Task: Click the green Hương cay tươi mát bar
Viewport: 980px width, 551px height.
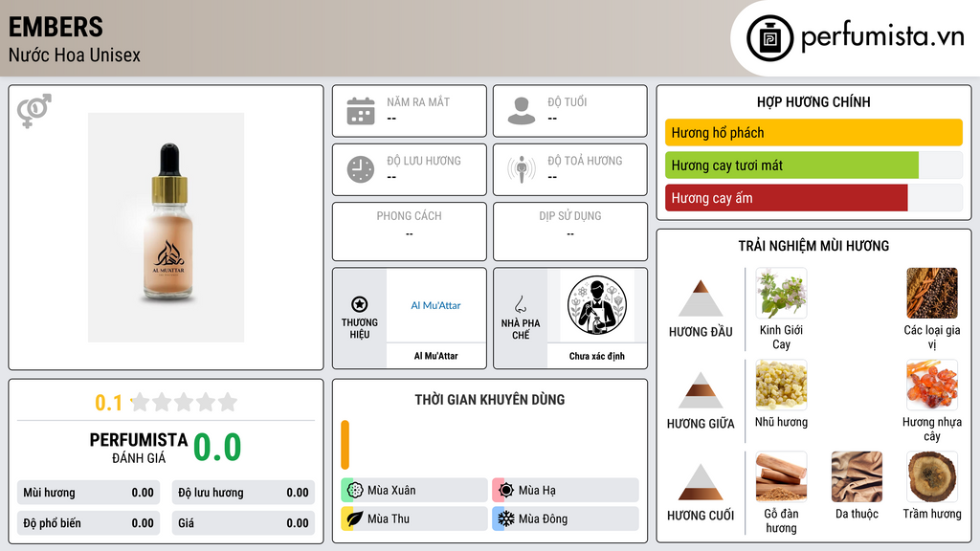Action: (x=791, y=165)
